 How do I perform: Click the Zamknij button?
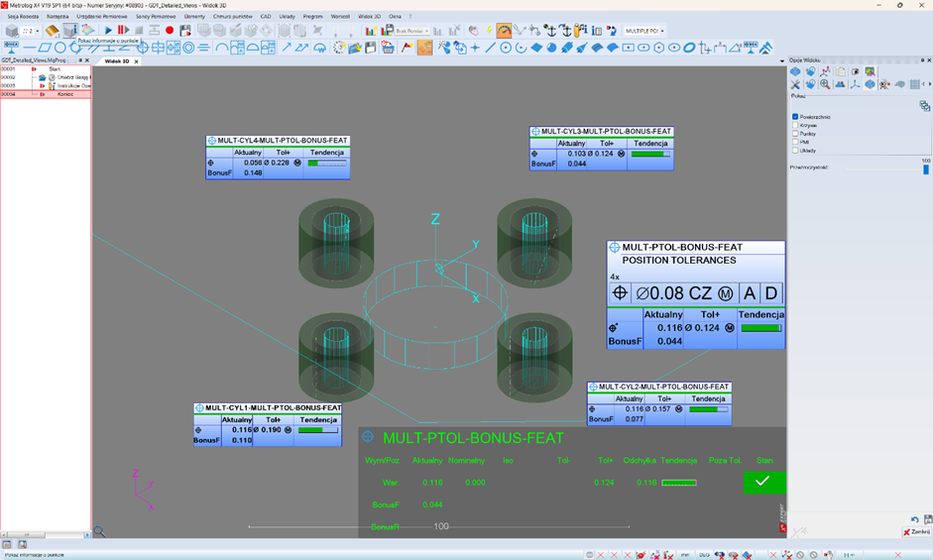pos(917,531)
